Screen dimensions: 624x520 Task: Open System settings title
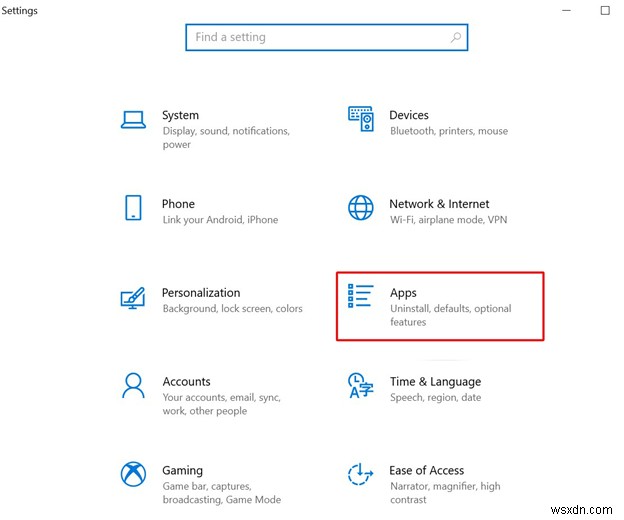point(180,115)
